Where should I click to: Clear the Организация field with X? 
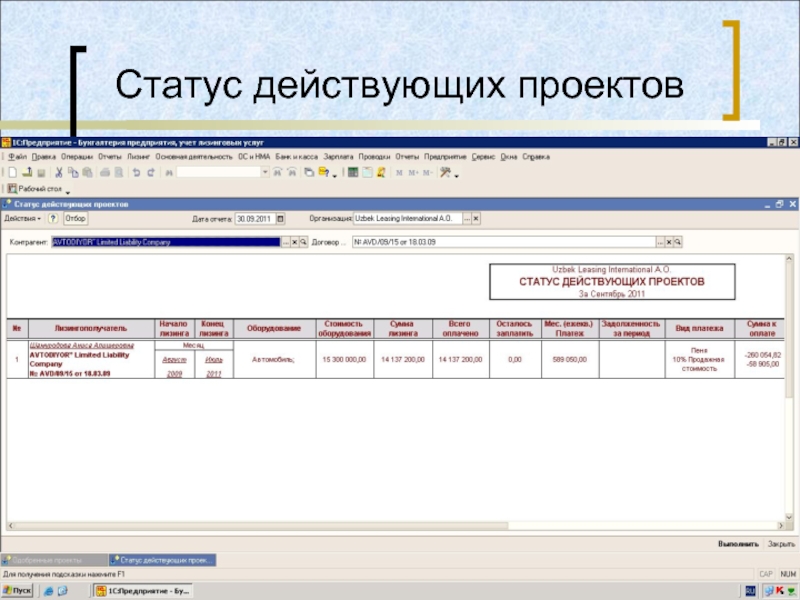[x=476, y=219]
